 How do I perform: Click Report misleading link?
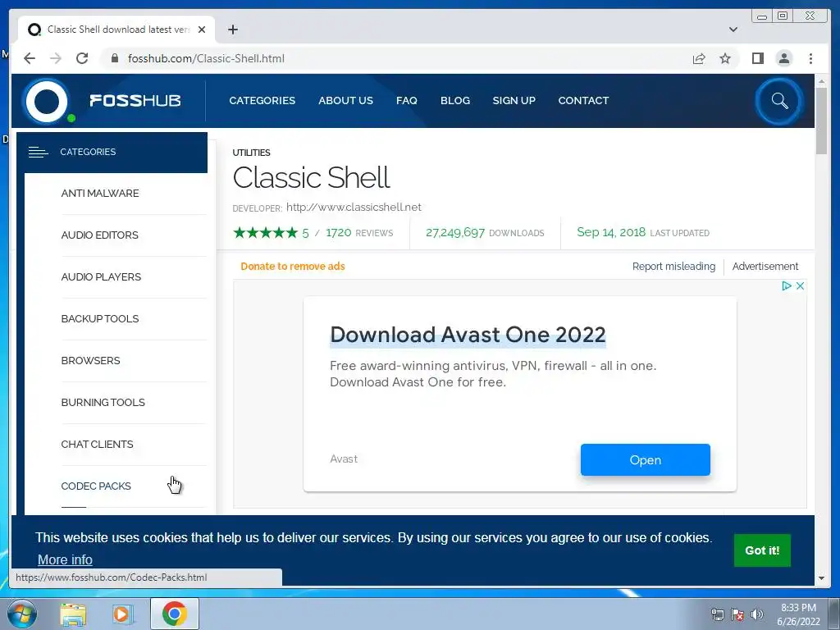point(673,267)
